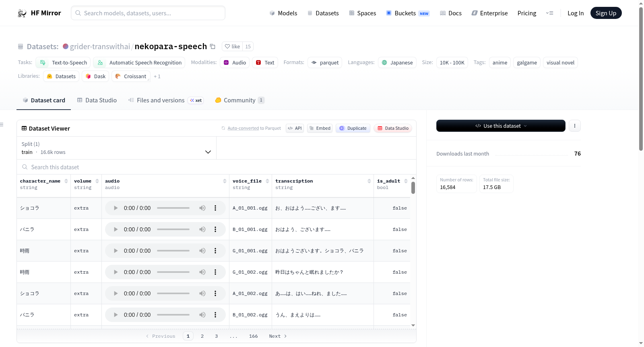Click the Sign Up button
Viewport: 644px width, 347px height.
(x=606, y=13)
